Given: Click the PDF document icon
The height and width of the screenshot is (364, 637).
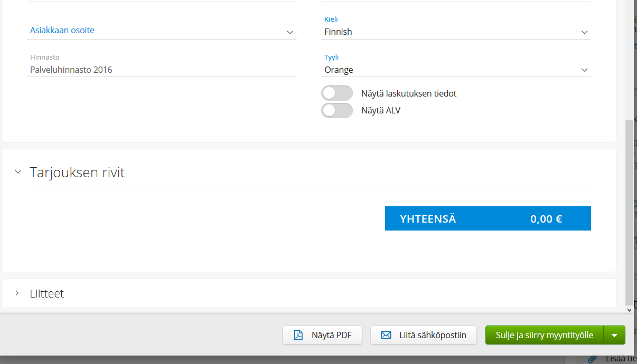Looking at the screenshot, I should pos(298,335).
